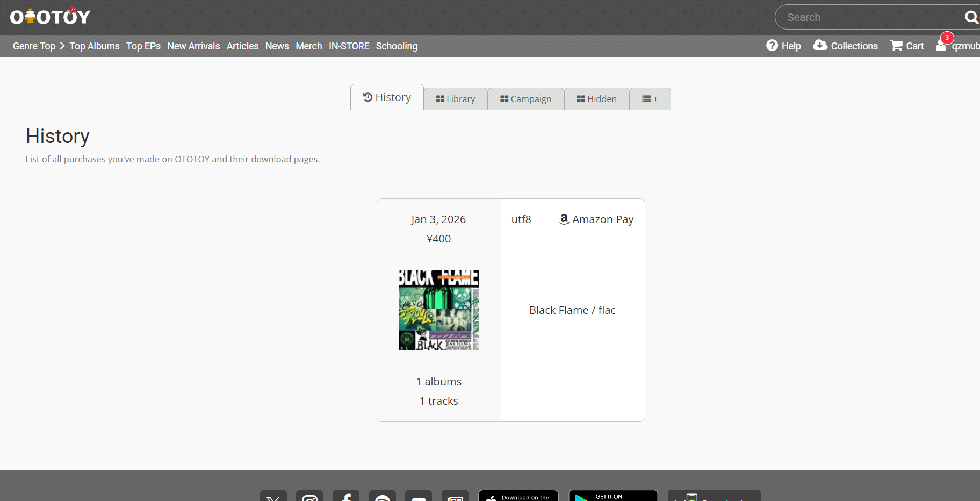
Task: Open Help via the question mark icon
Action: pyautogui.click(x=772, y=46)
